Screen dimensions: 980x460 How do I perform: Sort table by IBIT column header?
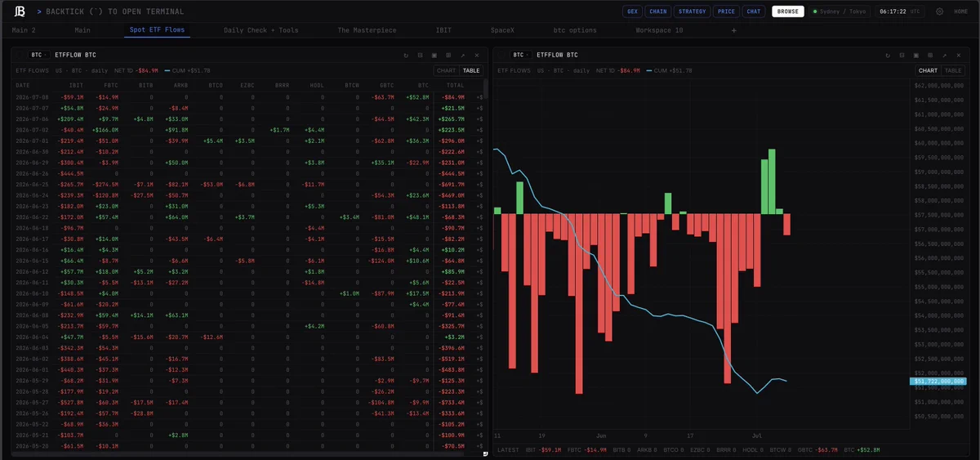click(x=77, y=85)
